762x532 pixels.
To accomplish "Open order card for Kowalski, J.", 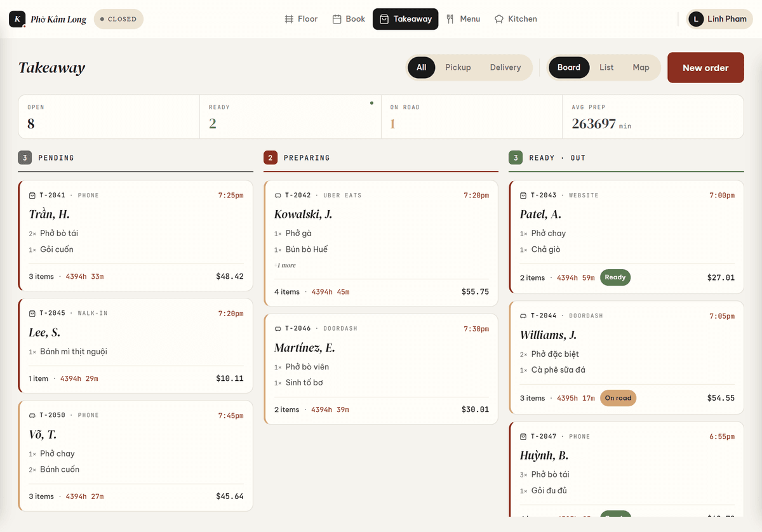I will click(381, 244).
